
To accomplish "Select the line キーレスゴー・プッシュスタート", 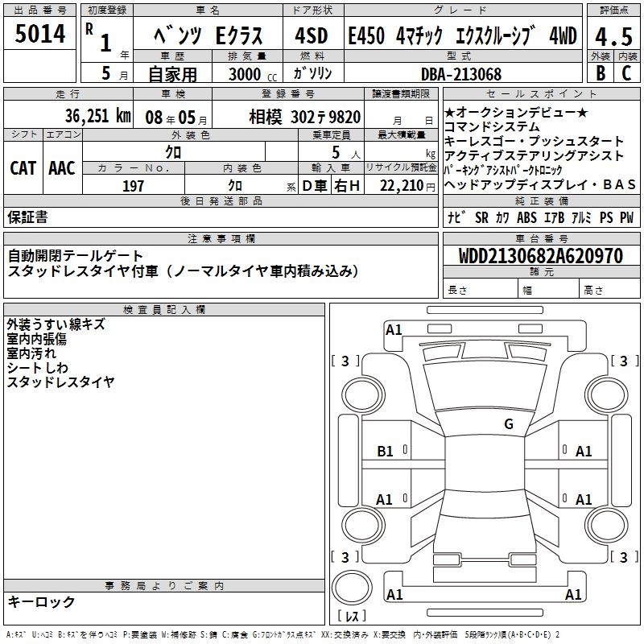I will click(x=534, y=141).
